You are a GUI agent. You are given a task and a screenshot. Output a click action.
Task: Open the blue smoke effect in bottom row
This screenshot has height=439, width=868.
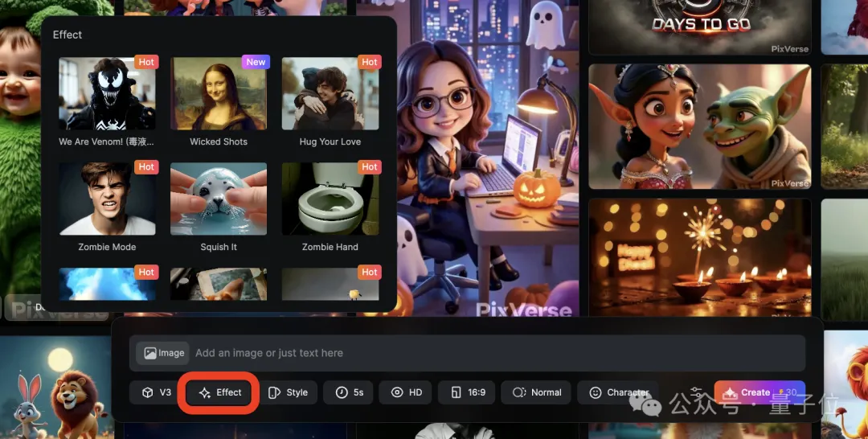tap(108, 284)
